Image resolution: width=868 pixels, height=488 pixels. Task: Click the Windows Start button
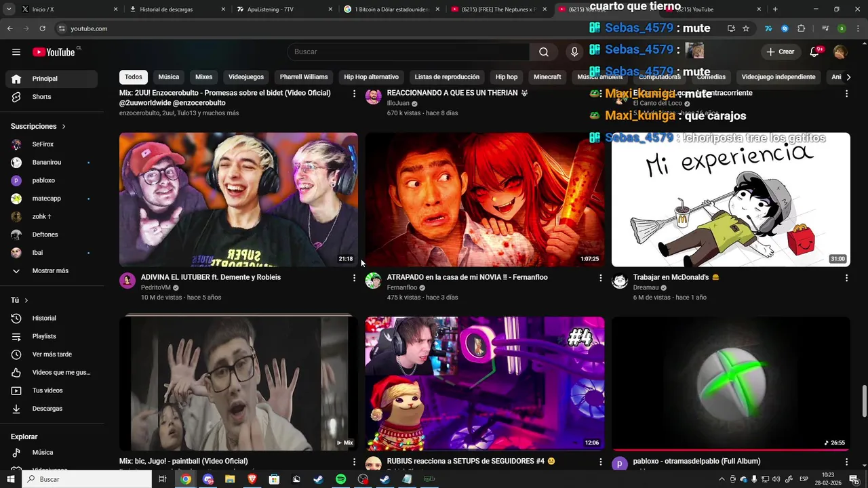tap(10, 479)
